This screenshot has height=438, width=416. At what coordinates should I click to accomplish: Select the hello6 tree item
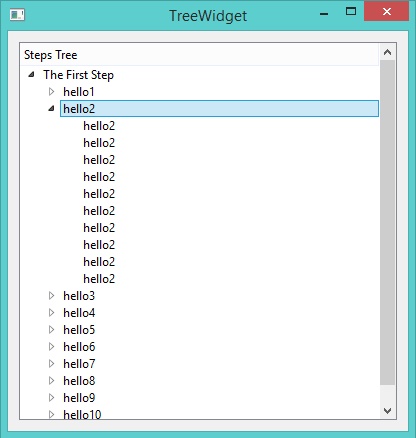click(79, 347)
